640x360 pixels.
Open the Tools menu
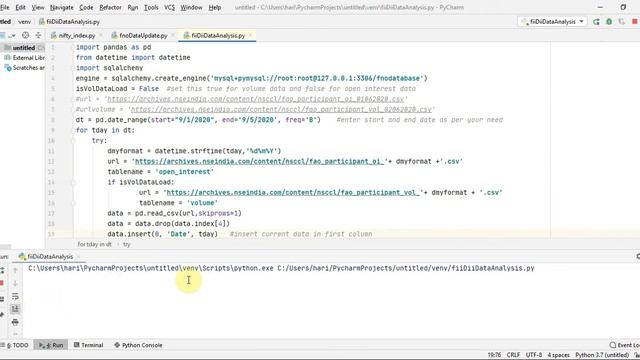[151, 7]
